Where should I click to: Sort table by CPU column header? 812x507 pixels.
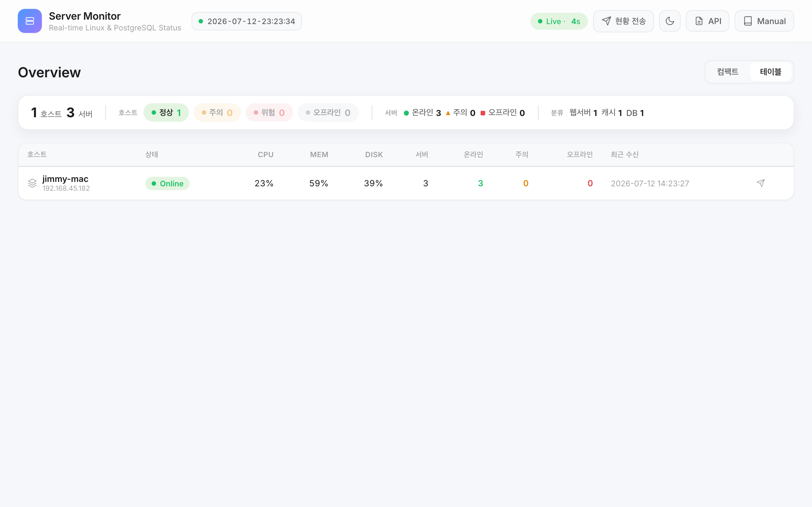[265, 155]
